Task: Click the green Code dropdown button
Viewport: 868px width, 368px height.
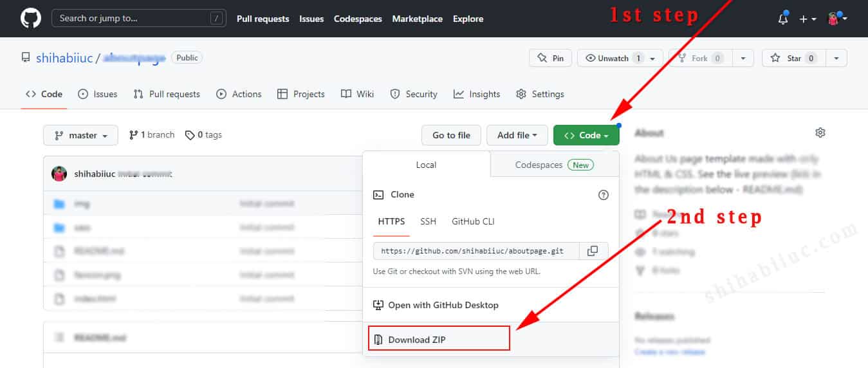Action: pos(586,135)
